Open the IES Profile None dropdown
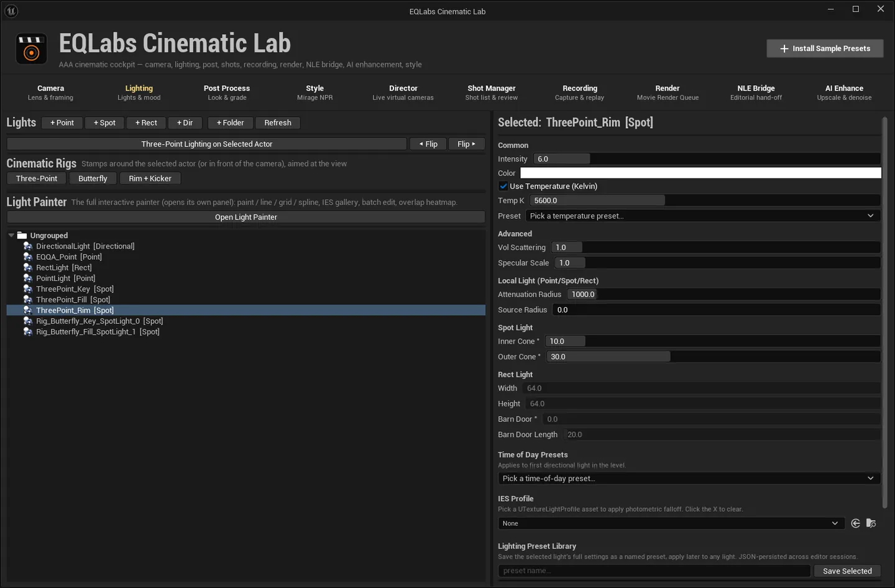Screen dimensions: 895x588 click(671, 523)
